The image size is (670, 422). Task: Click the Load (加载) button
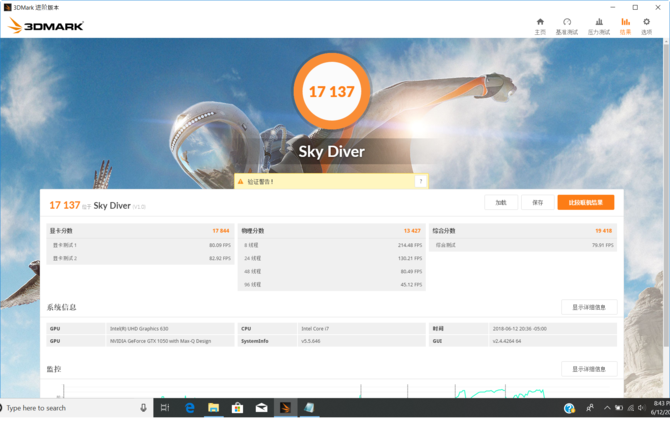pyautogui.click(x=501, y=202)
